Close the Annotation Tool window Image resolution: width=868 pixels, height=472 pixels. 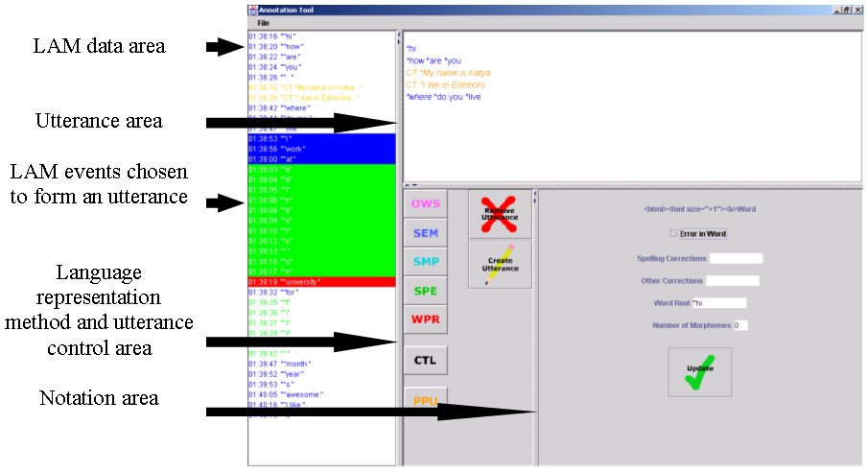(857, 10)
